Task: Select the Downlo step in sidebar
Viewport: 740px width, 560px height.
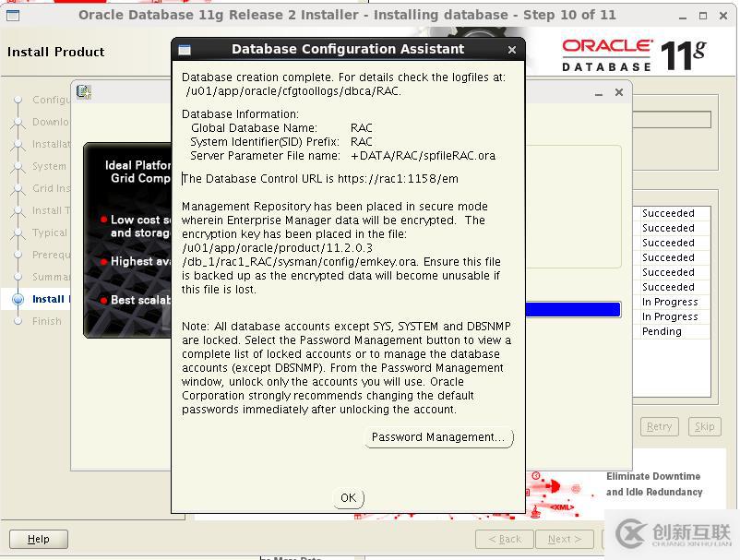Action: click(51, 122)
